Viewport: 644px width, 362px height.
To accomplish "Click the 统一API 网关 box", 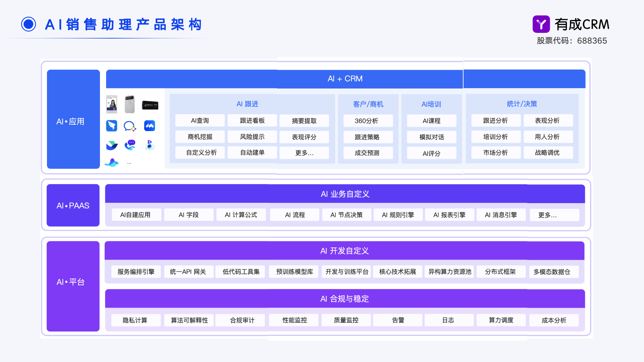I will pyautogui.click(x=189, y=271).
